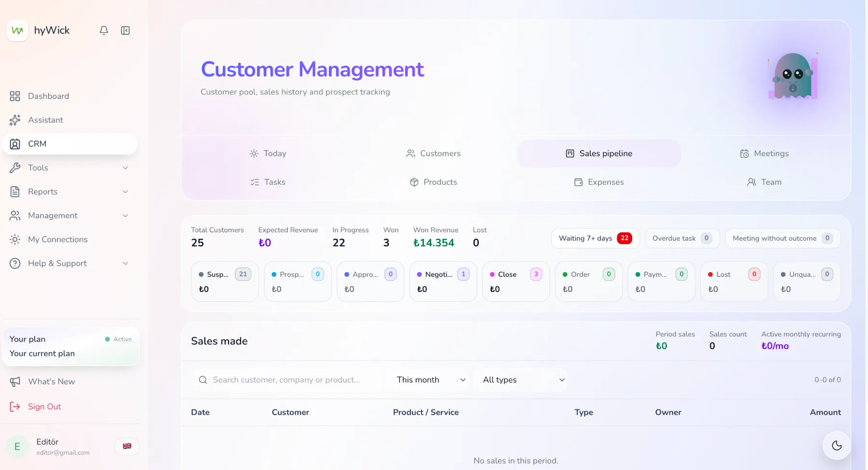This screenshot has width=868, height=470.
Task: Switch to the Today tab
Action: (268, 153)
